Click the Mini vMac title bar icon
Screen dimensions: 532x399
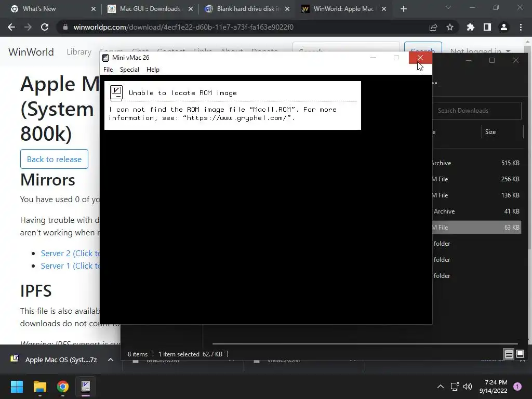(x=105, y=58)
